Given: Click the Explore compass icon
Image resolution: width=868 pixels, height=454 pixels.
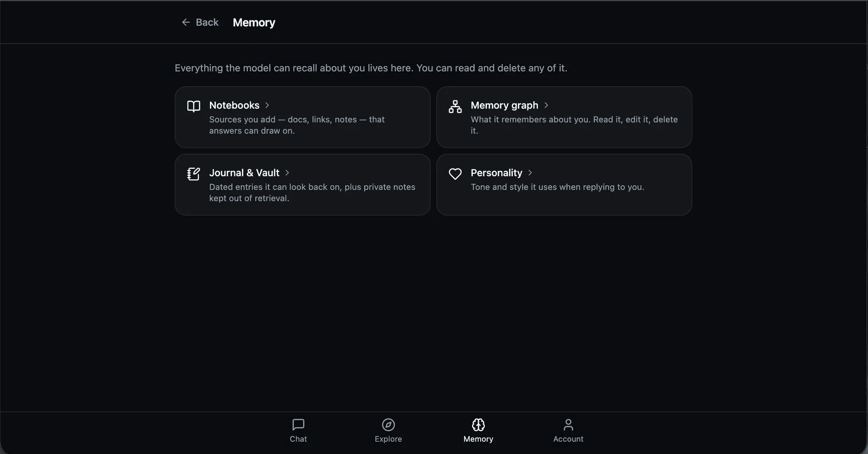Looking at the screenshot, I should (x=388, y=424).
